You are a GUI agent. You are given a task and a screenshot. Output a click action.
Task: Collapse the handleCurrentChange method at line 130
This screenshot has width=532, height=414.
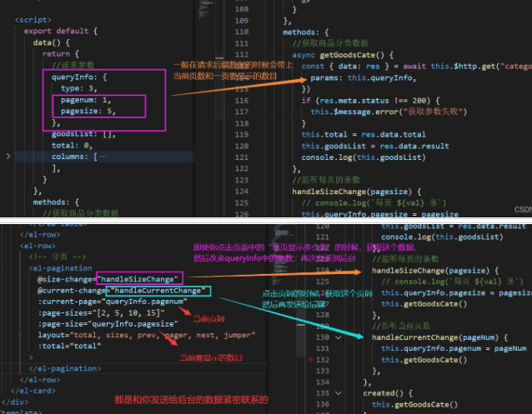339,337
